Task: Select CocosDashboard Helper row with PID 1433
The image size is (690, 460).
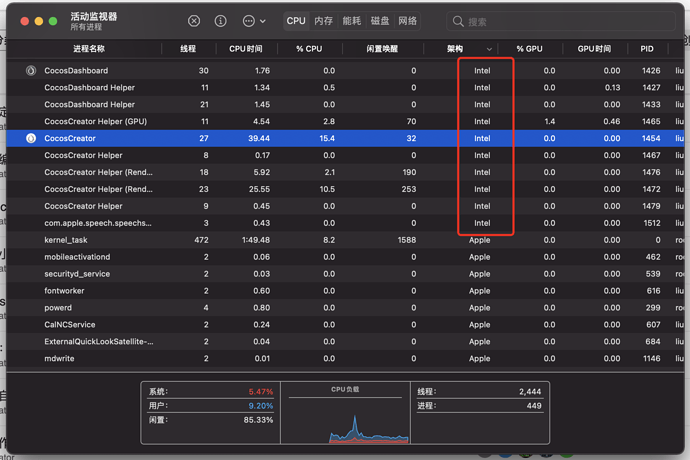Action: point(345,104)
